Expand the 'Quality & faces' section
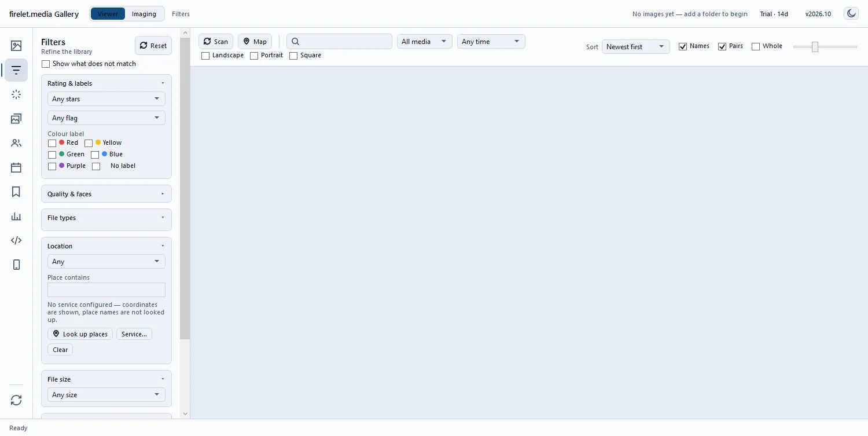 pos(106,194)
